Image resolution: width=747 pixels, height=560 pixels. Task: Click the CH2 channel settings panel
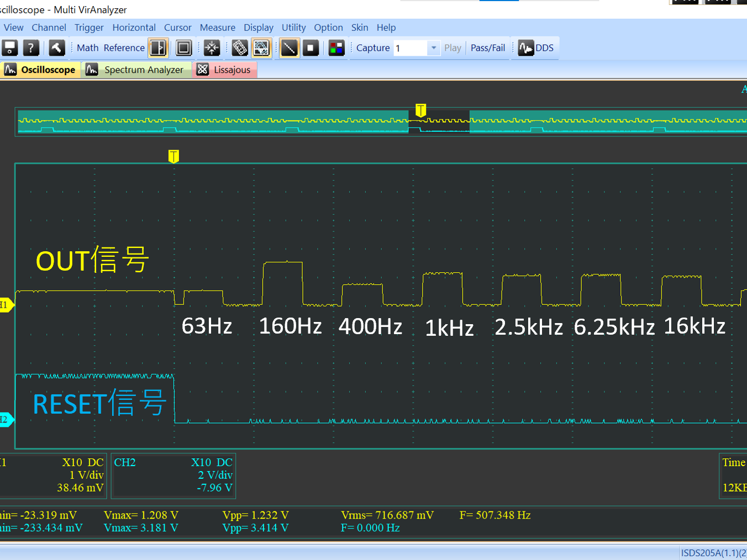pos(173,476)
